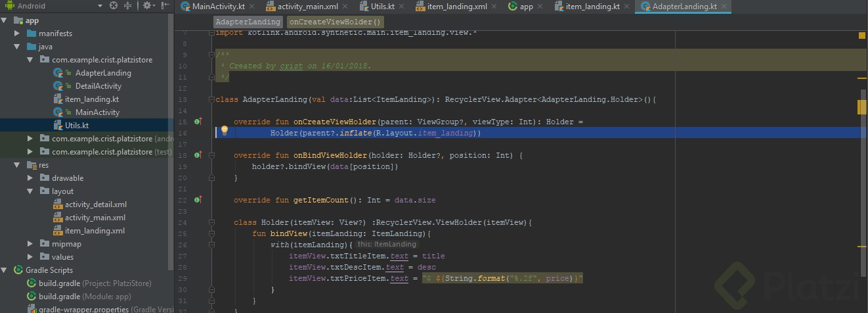Image resolution: width=868 pixels, height=313 pixels.
Task: Fold the bindView function block
Action: (212, 234)
